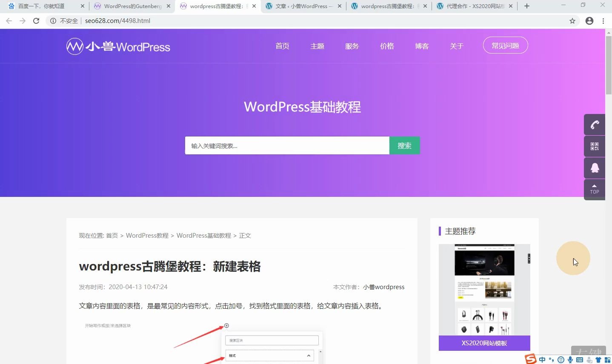Click the publish time 2020-04-13 10:47:24
Screen dimensions: 612x364
coord(138,287)
